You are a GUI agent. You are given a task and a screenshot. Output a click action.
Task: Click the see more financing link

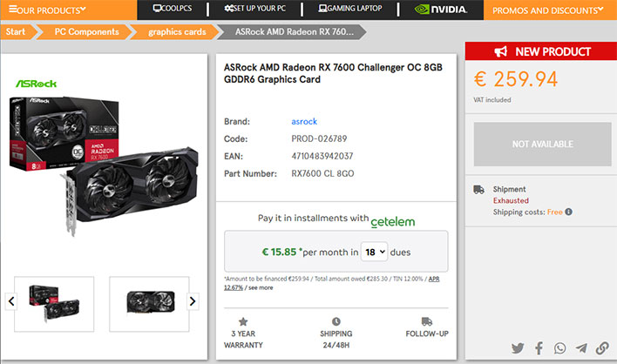pos(261,287)
